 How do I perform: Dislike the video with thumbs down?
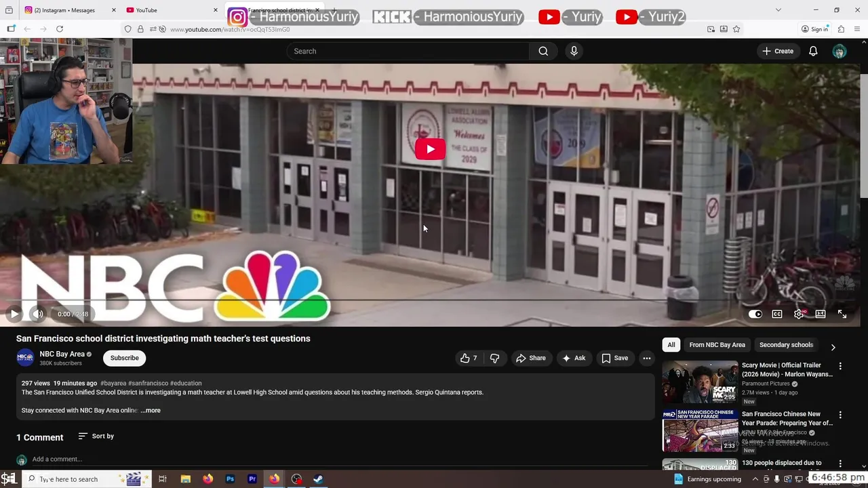[x=495, y=358]
